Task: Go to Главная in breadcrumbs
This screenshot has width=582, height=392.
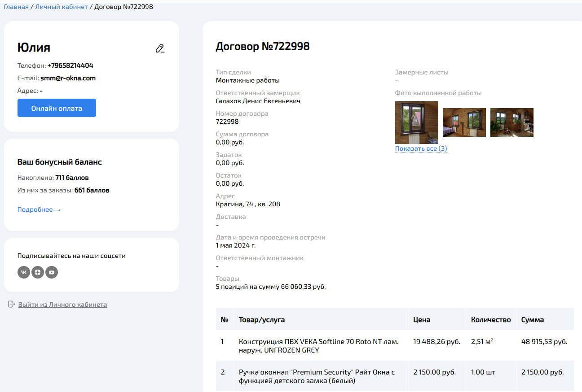Action: pyautogui.click(x=16, y=7)
